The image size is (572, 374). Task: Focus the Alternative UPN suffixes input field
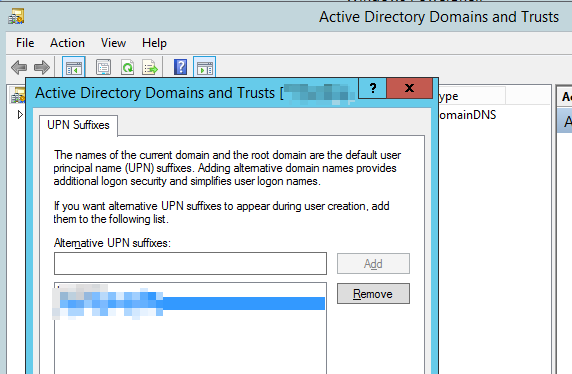pos(190,263)
